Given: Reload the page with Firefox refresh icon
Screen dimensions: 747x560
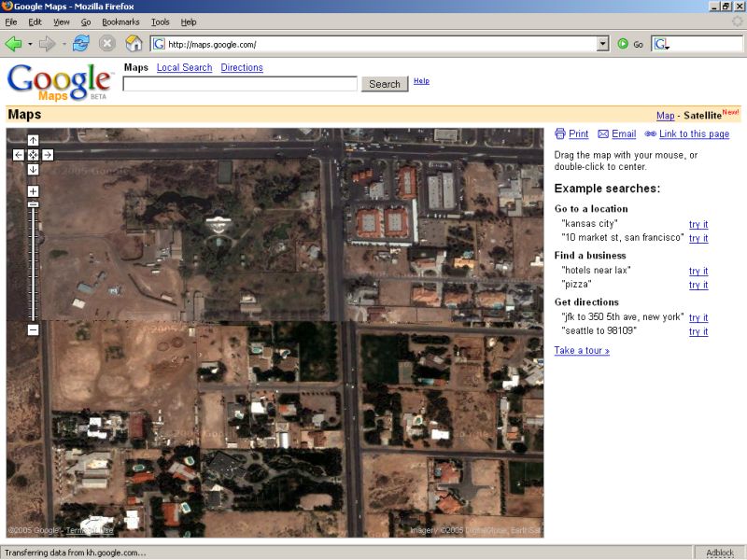Looking at the screenshot, I should (x=81, y=43).
